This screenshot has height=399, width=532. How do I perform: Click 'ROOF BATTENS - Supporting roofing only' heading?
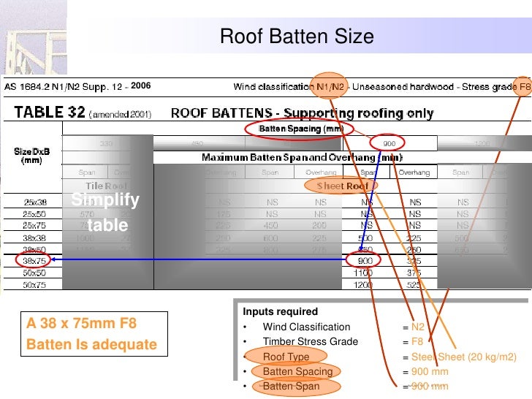pyautogui.click(x=302, y=113)
